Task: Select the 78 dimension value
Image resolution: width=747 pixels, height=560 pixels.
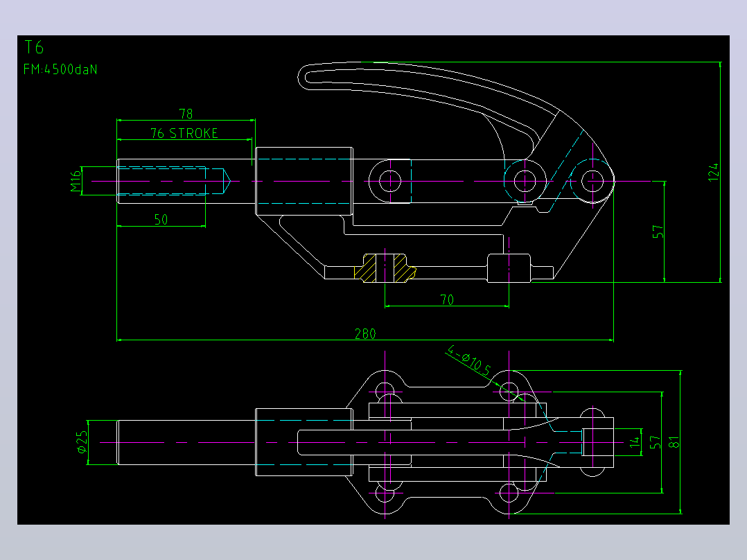Action: pyautogui.click(x=186, y=114)
